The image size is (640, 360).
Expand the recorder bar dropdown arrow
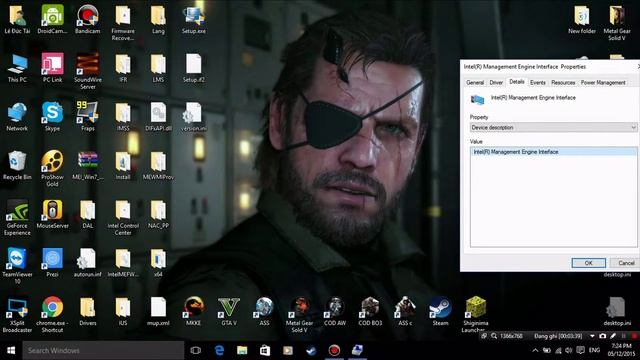592,336
